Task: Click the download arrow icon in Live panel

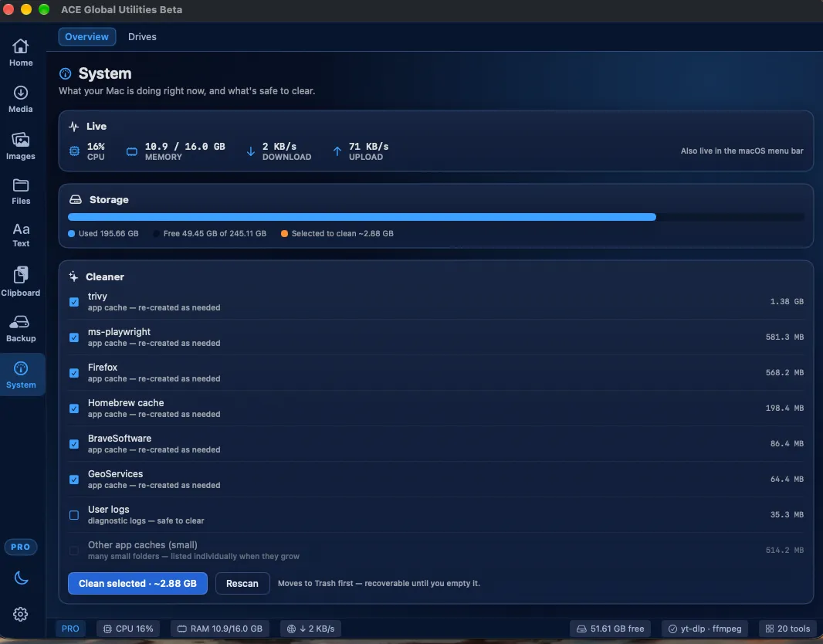Action: coord(251,151)
